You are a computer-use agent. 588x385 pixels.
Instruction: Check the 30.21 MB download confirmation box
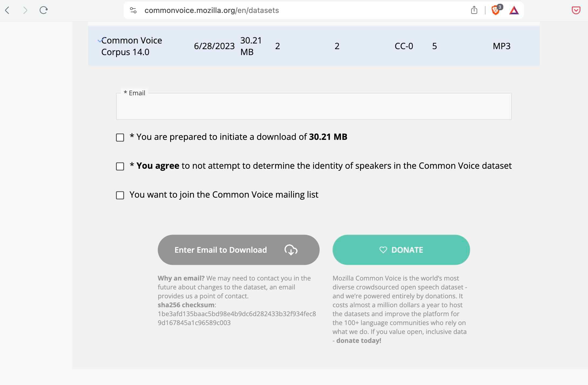(x=120, y=137)
